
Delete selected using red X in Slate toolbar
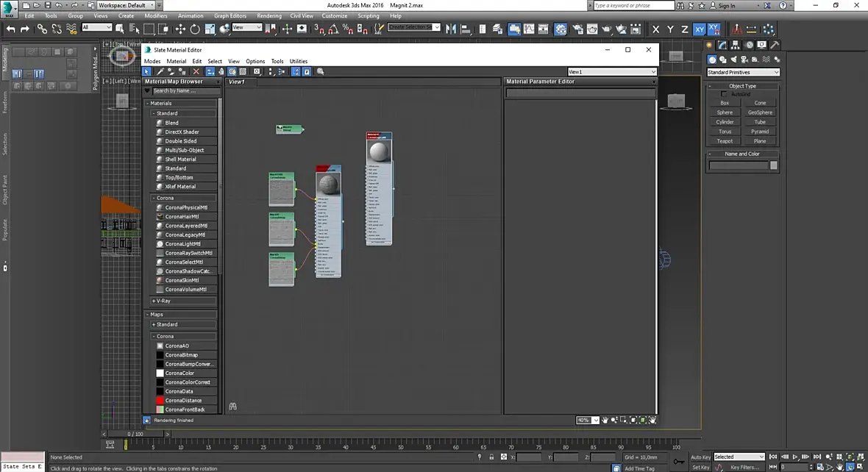pos(196,71)
